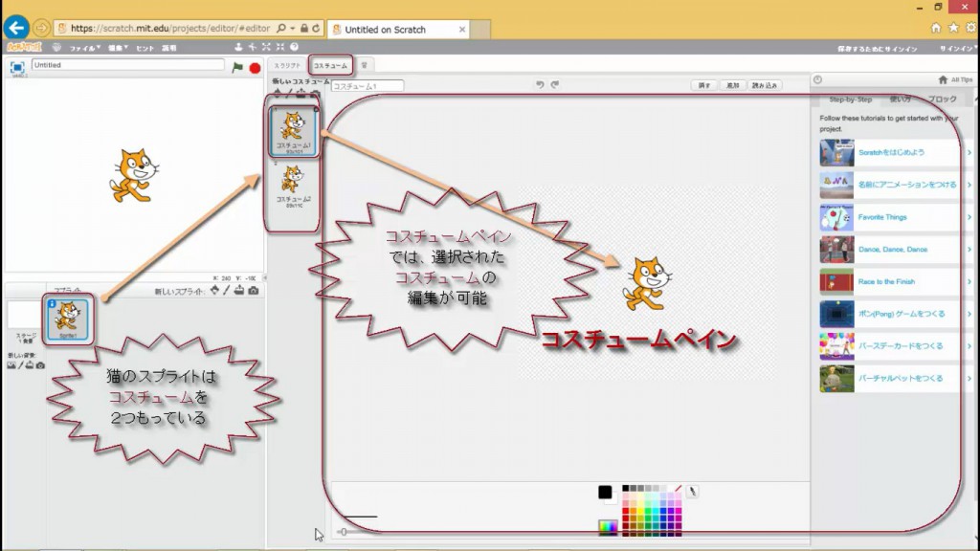
Task: Click the green flag to start
Action: (237, 67)
